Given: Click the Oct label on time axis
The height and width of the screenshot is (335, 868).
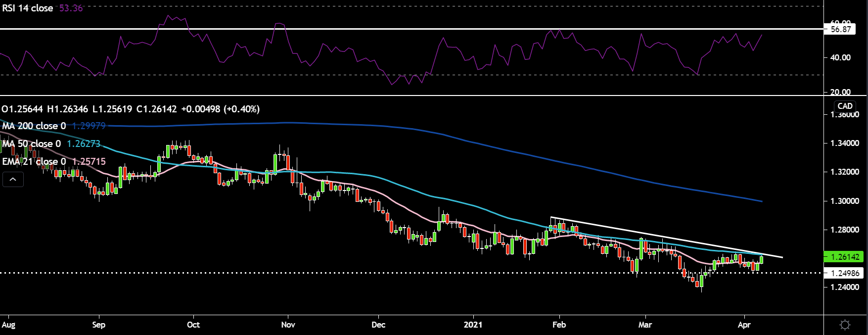Looking at the screenshot, I should tap(193, 325).
